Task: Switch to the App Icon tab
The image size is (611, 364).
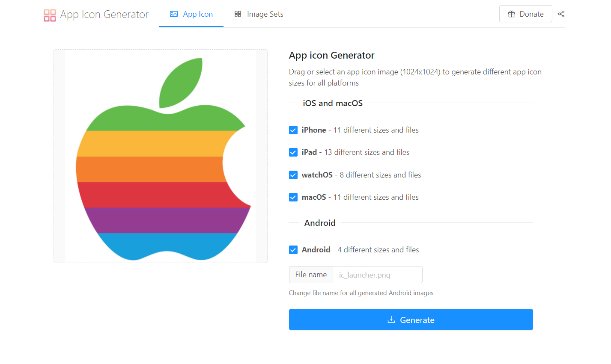Action: (191, 14)
